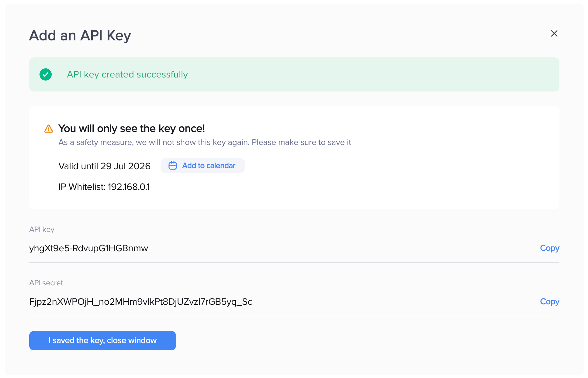
Task: Confirm with I saved the key button
Action: click(x=102, y=341)
